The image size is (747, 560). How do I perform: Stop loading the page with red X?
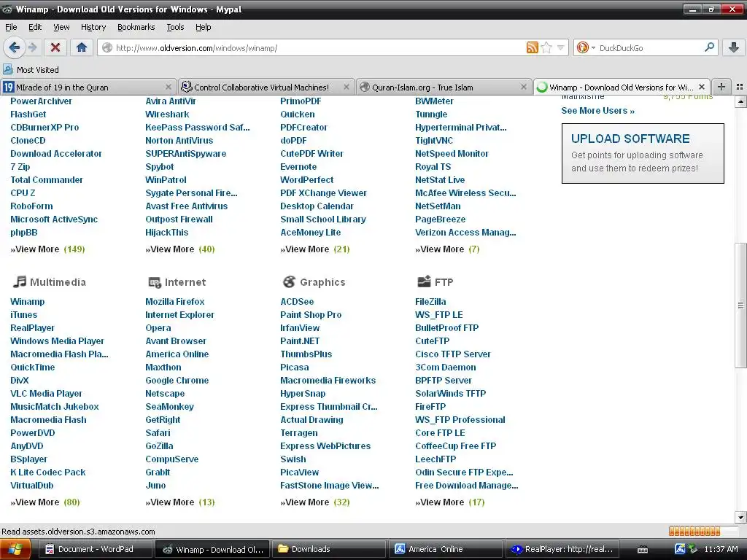[55, 47]
